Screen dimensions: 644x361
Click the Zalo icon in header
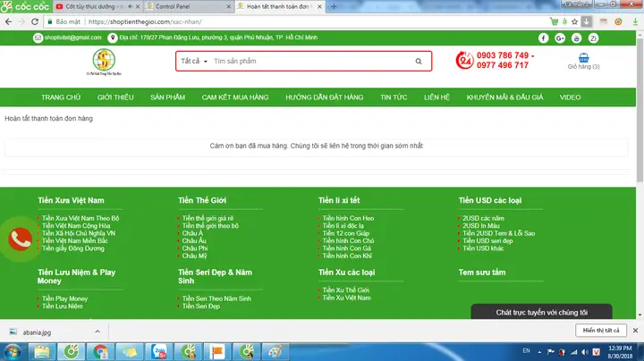coord(591,38)
